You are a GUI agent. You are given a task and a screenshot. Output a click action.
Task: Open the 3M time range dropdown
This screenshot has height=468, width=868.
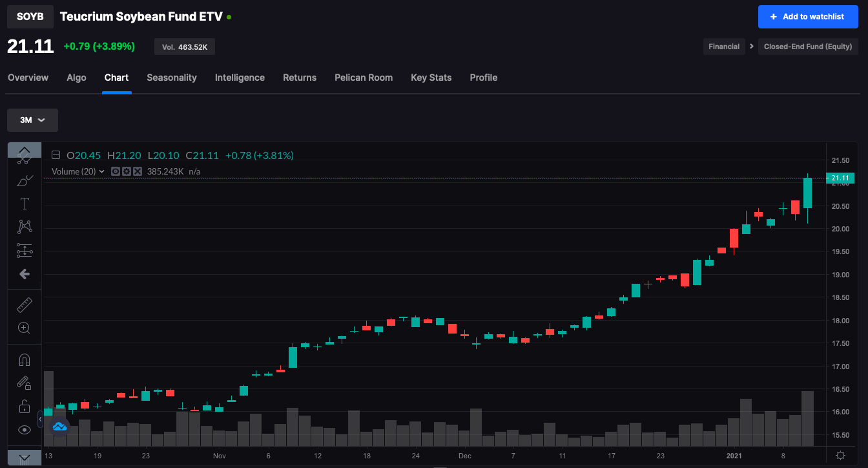click(x=32, y=120)
